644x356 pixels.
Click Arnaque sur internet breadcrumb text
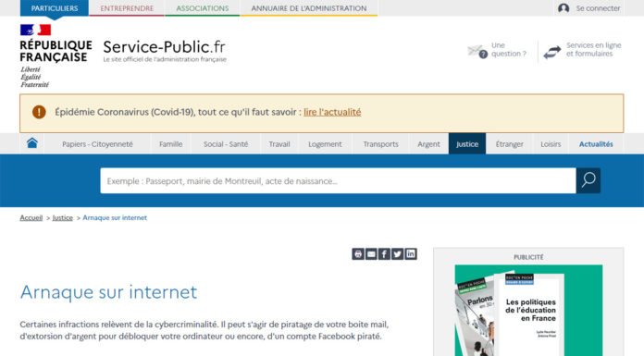pyautogui.click(x=115, y=217)
